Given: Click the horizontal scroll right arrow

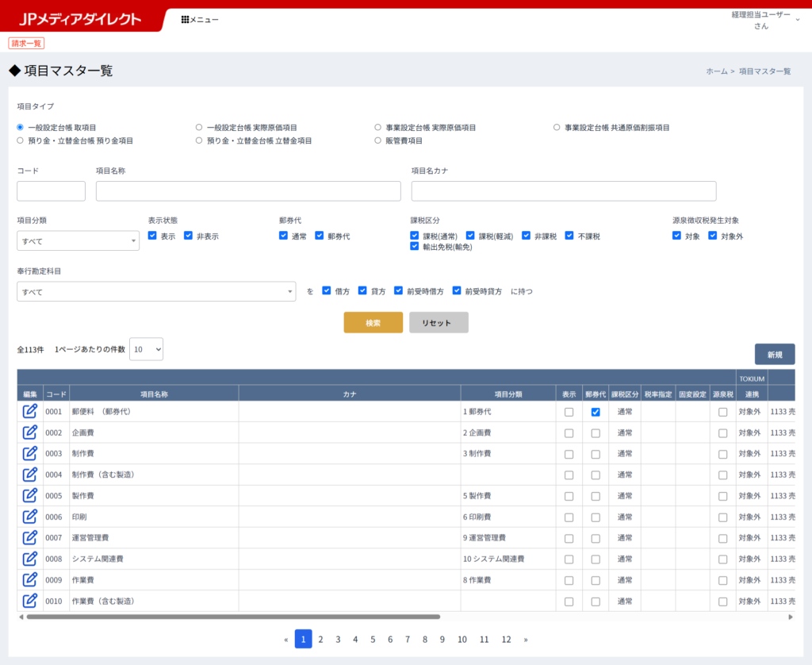Looking at the screenshot, I should coord(790,617).
